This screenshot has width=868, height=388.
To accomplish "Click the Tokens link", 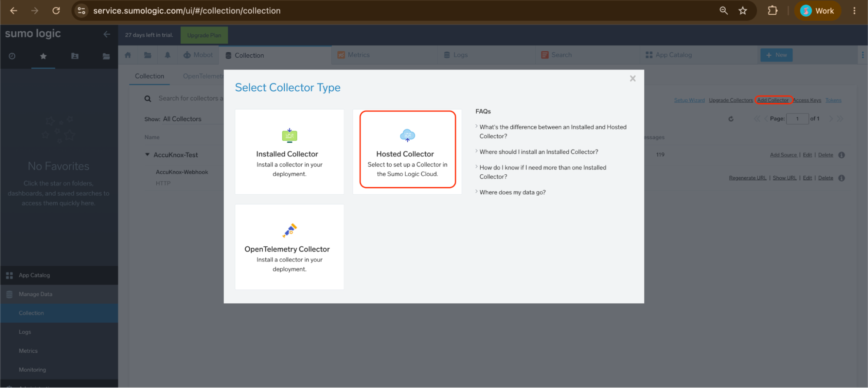I will [833, 100].
